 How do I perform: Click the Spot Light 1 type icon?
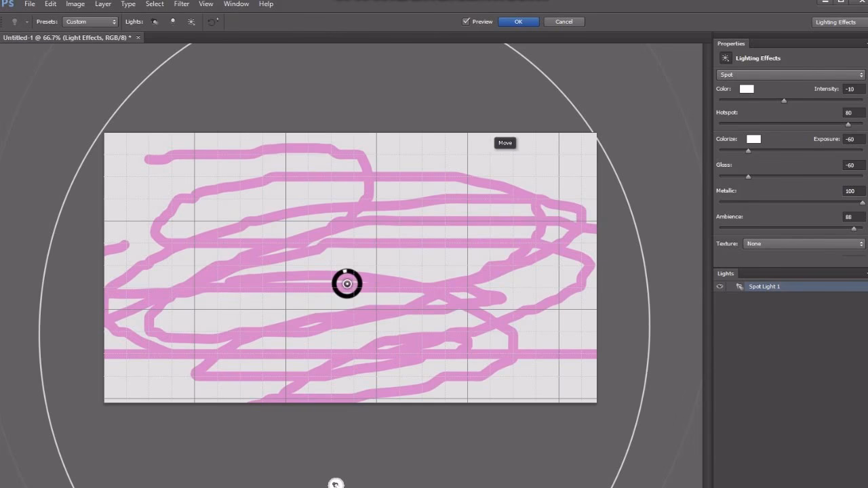coord(739,286)
